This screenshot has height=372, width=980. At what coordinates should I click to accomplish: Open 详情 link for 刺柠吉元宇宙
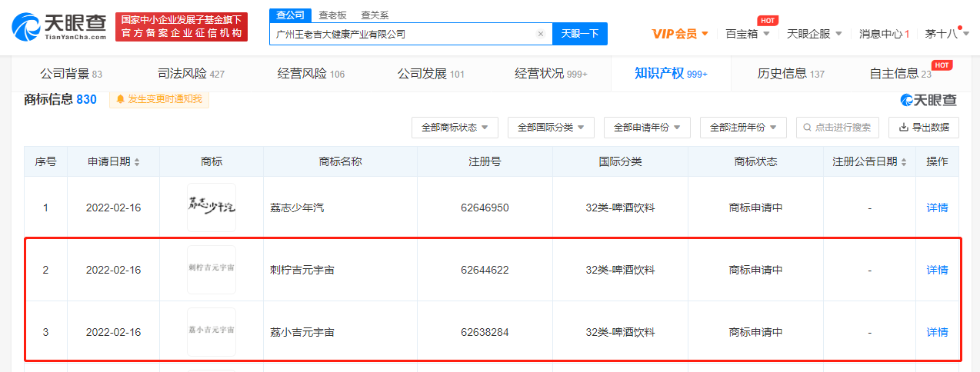(937, 270)
